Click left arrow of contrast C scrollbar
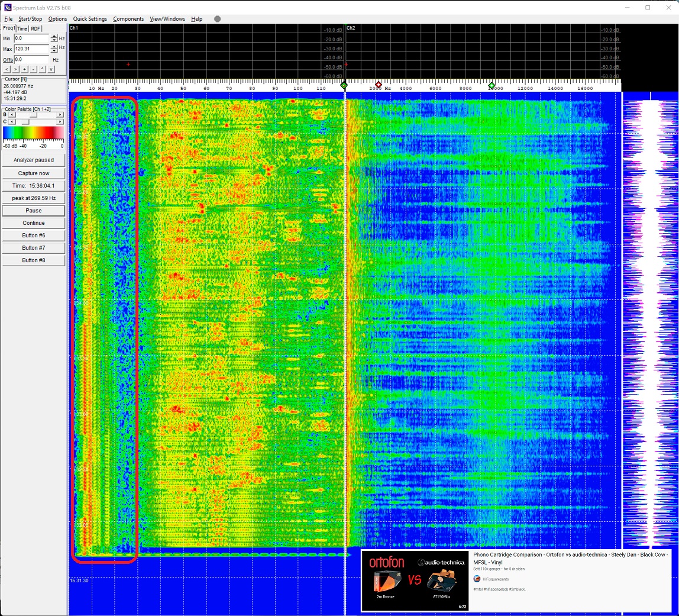 [12, 121]
